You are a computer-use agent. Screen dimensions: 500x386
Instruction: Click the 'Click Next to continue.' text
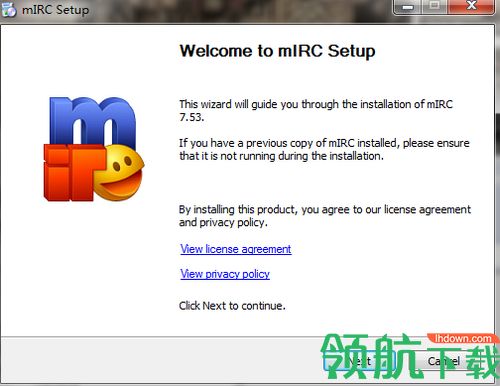pyautogui.click(x=232, y=306)
